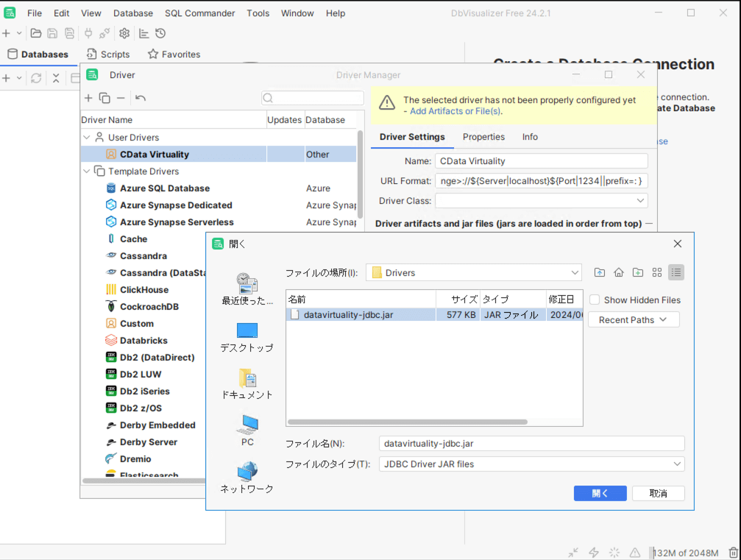Click the open folder icon in main toolbar
This screenshot has width=741, height=560.
(x=35, y=33)
